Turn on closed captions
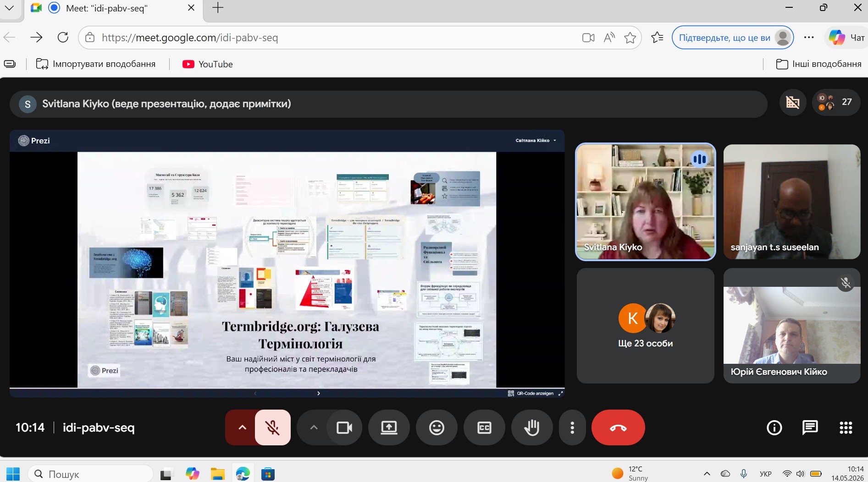Image resolution: width=868 pixels, height=482 pixels. (x=484, y=427)
